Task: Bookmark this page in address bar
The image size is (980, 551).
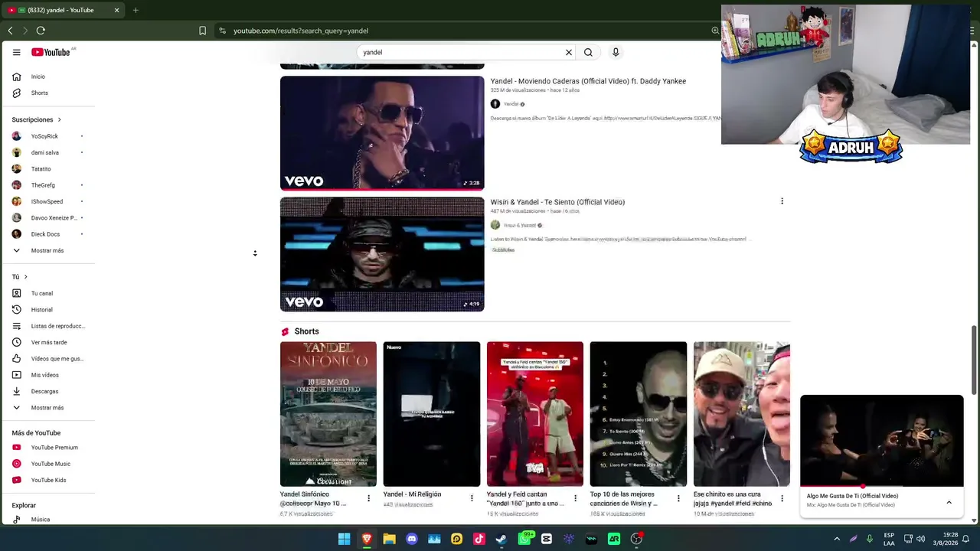Action: click(x=202, y=31)
